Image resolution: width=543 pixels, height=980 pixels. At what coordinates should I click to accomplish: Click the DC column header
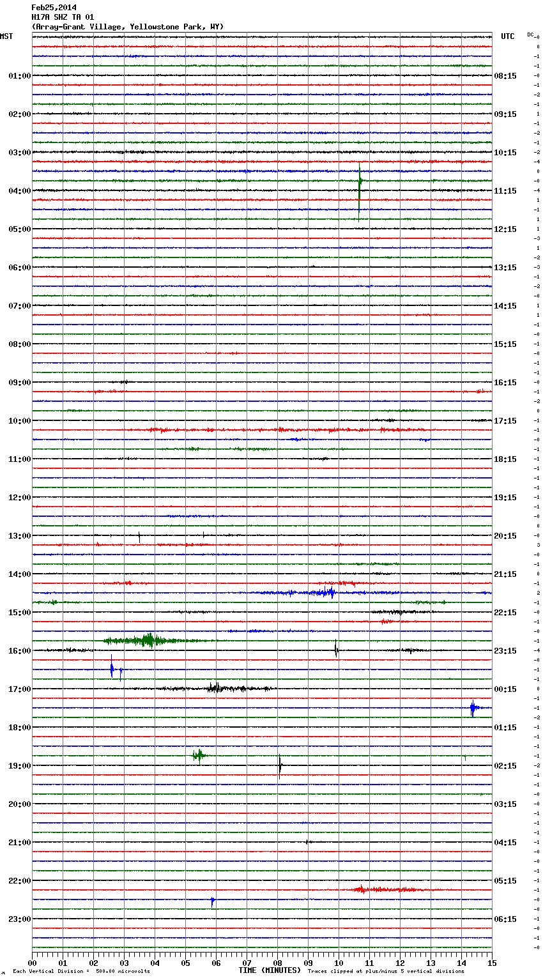coord(530,34)
